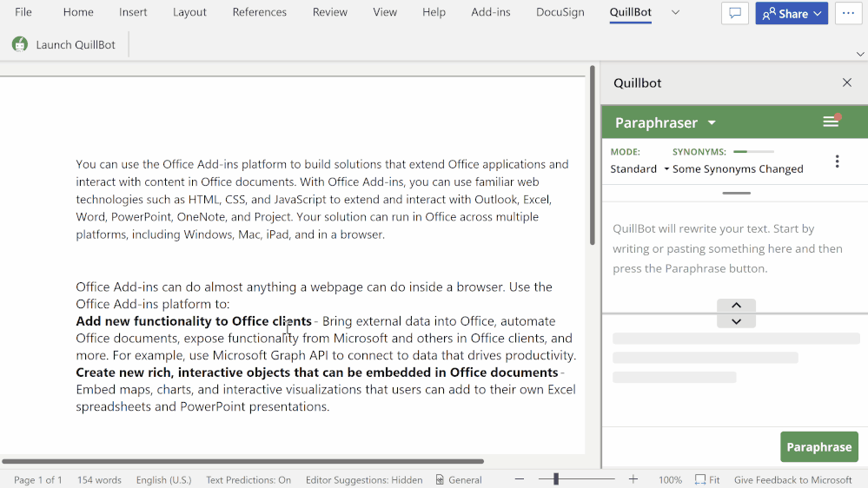Open the 154 words count
868x488 pixels.
pos(99,479)
